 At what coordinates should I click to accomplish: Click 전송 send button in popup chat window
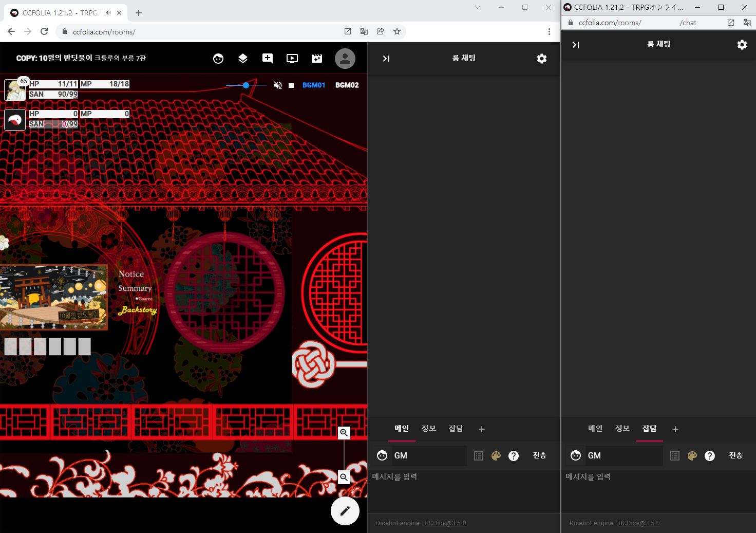735,456
